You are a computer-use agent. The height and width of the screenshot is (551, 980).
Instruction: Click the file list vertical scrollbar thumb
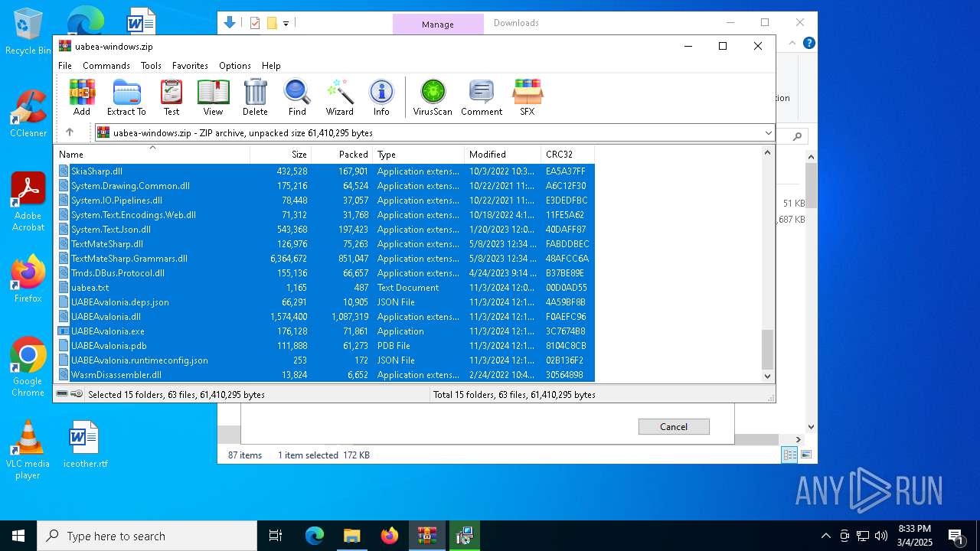[x=767, y=349]
